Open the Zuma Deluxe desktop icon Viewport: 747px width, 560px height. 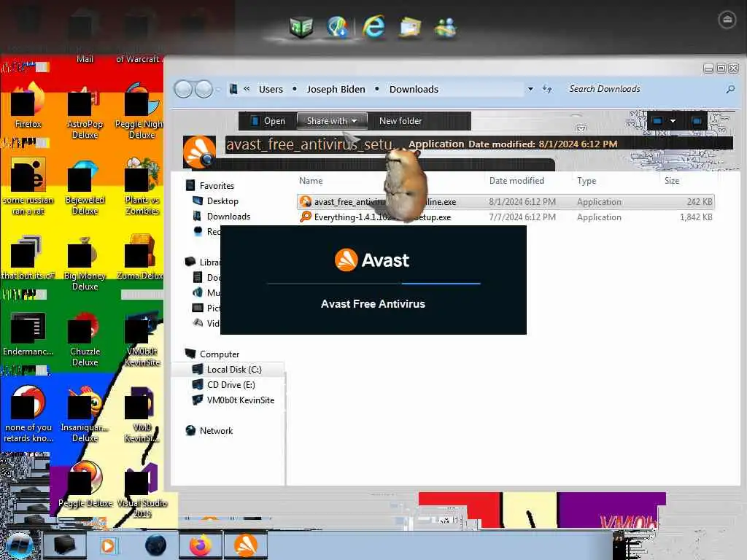[x=139, y=257]
